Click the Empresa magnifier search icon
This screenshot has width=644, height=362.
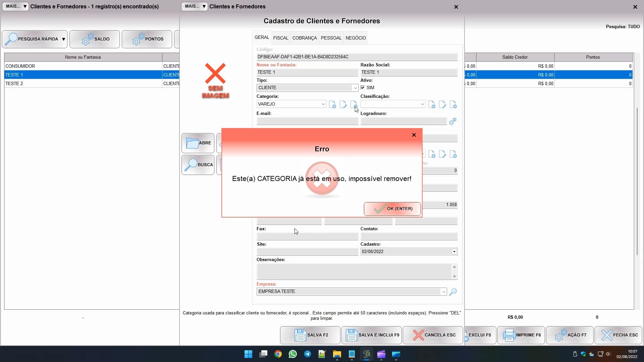click(453, 292)
